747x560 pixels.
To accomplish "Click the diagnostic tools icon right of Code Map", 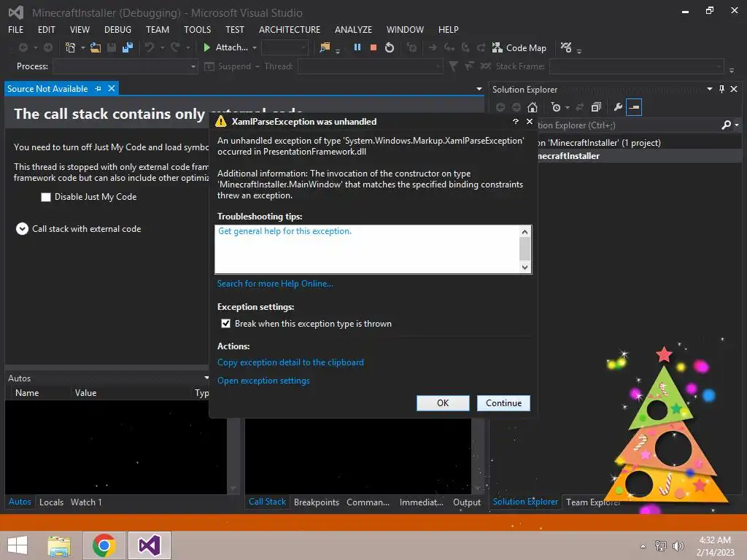I will coord(566,47).
